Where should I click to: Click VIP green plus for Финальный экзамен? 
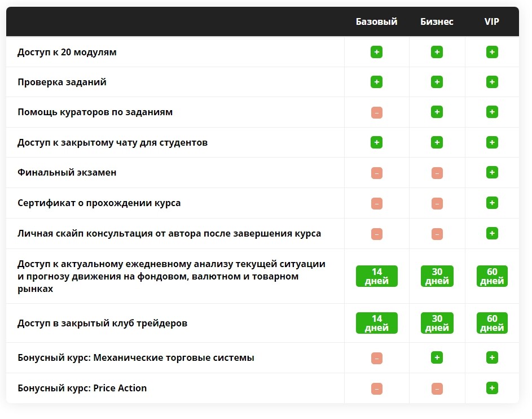click(x=492, y=172)
